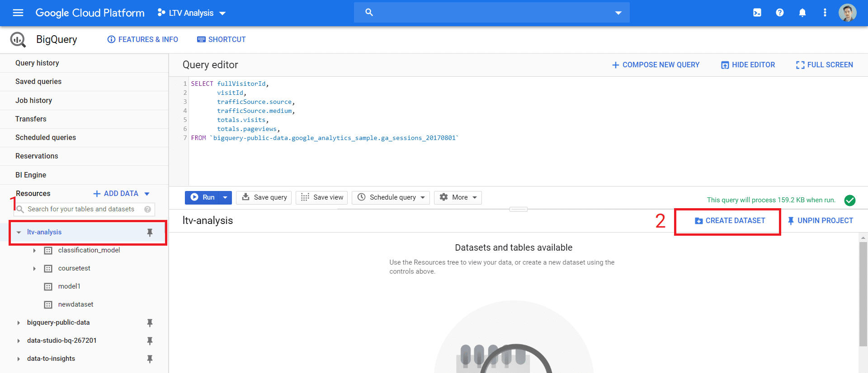Open SHORTCUT link
This screenshot has width=868, height=373.
point(222,40)
